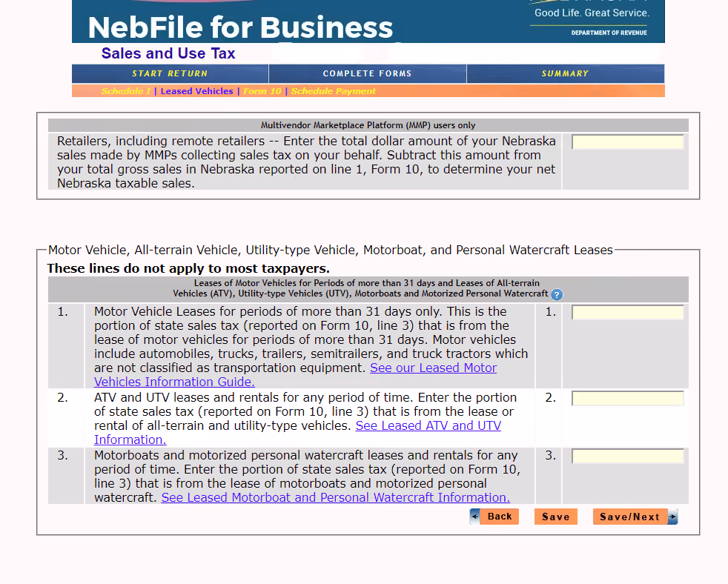Switch to the COMPLETE FORMS tab
Image resolution: width=728 pixels, height=584 pixels.
click(367, 73)
